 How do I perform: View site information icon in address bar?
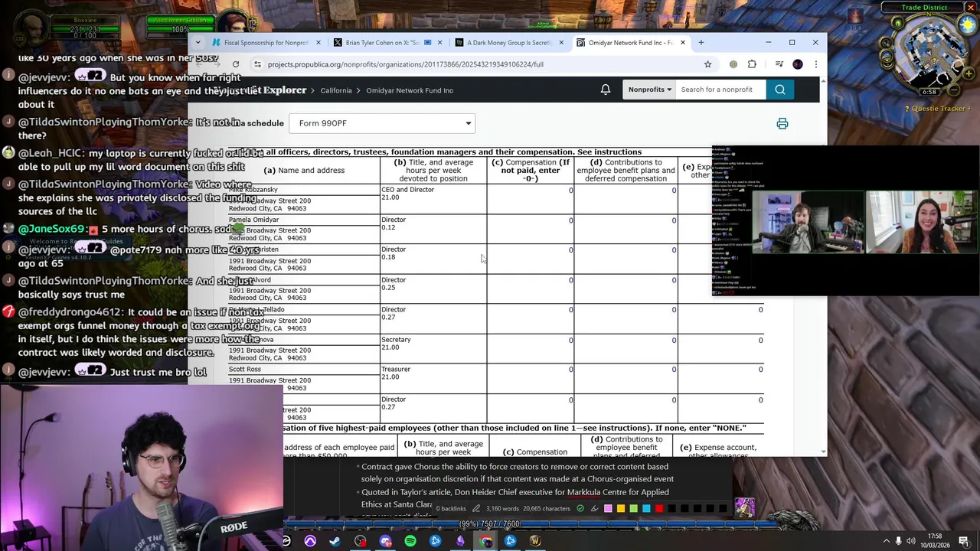pos(258,64)
